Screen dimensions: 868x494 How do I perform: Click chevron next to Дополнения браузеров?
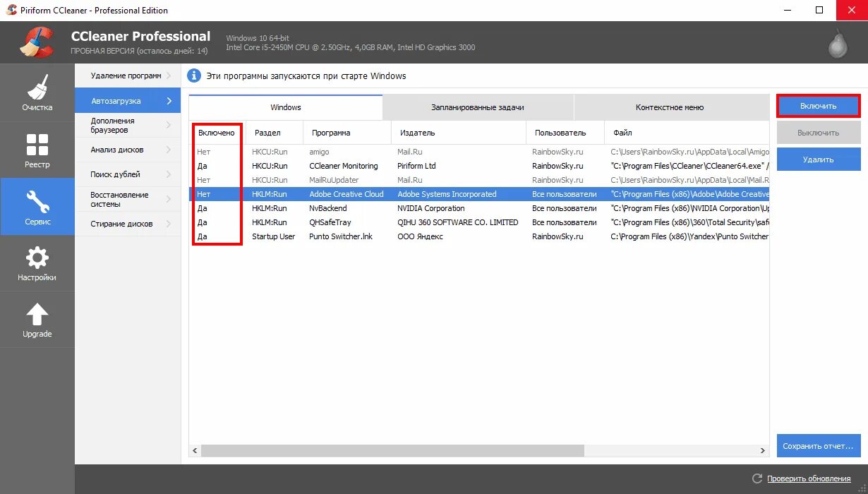click(x=169, y=126)
